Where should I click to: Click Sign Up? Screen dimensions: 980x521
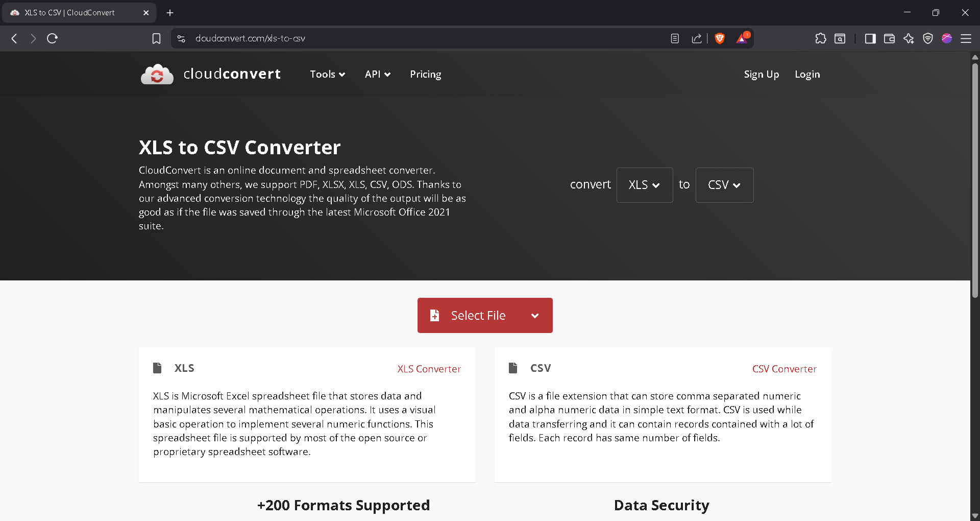[x=762, y=75]
